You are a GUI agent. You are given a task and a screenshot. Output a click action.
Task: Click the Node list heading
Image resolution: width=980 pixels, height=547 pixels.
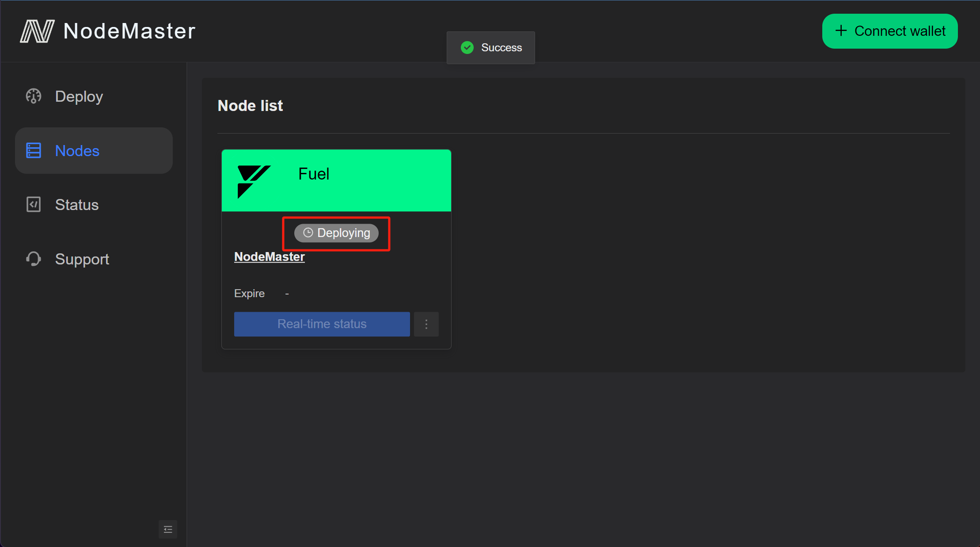click(x=251, y=106)
